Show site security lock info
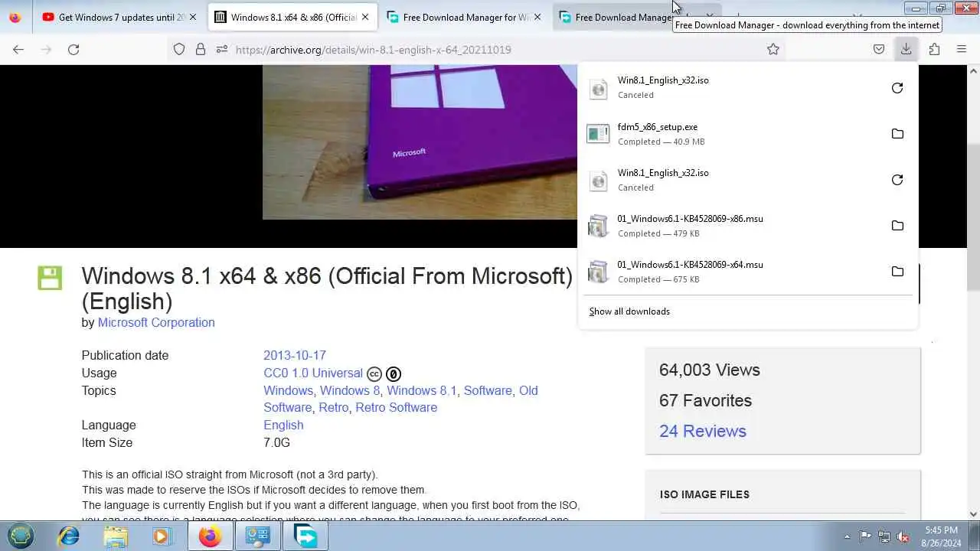This screenshot has height=551, width=980. 201,49
